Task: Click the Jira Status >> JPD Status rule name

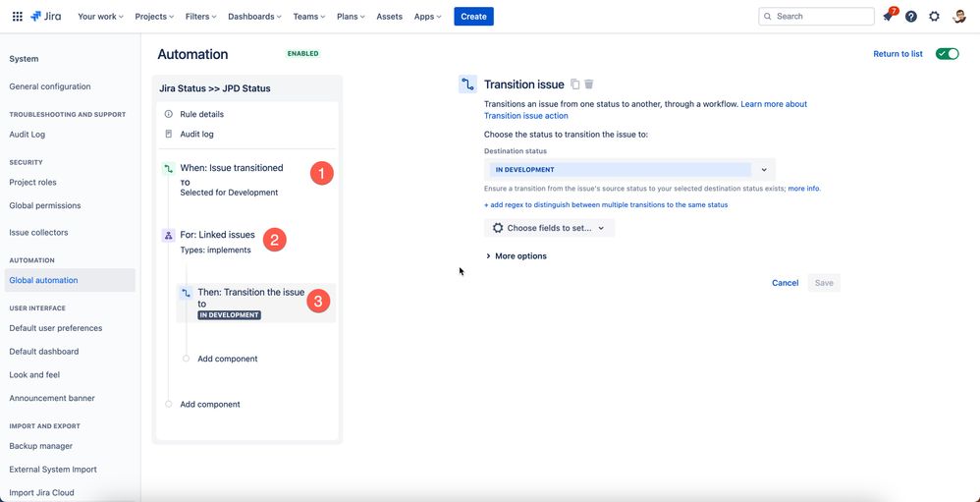Action: (x=215, y=88)
